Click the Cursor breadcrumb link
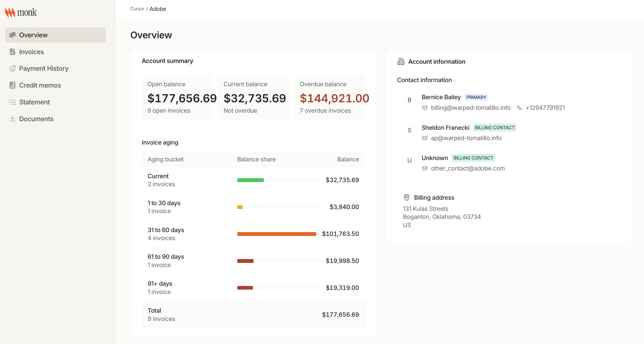 coord(137,9)
